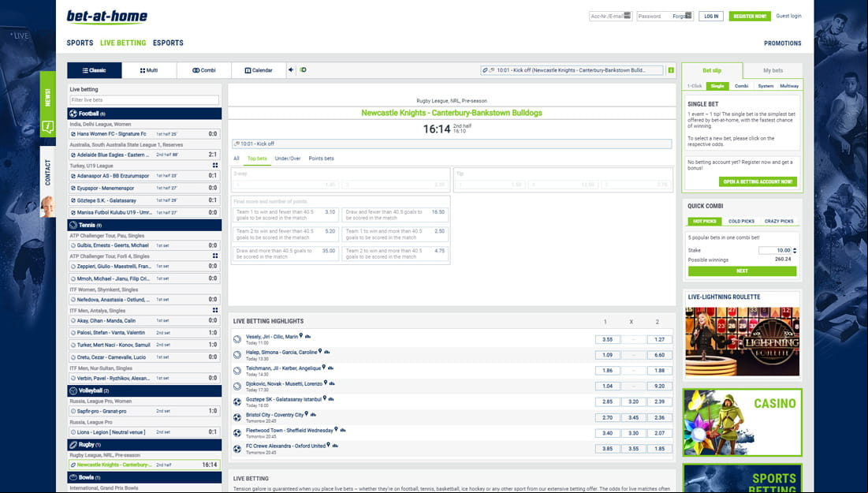This screenshot has width=868, height=493.
Task: Click OPEN A BETTING ACCOUNT NOW! button
Action: pos(758,181)
